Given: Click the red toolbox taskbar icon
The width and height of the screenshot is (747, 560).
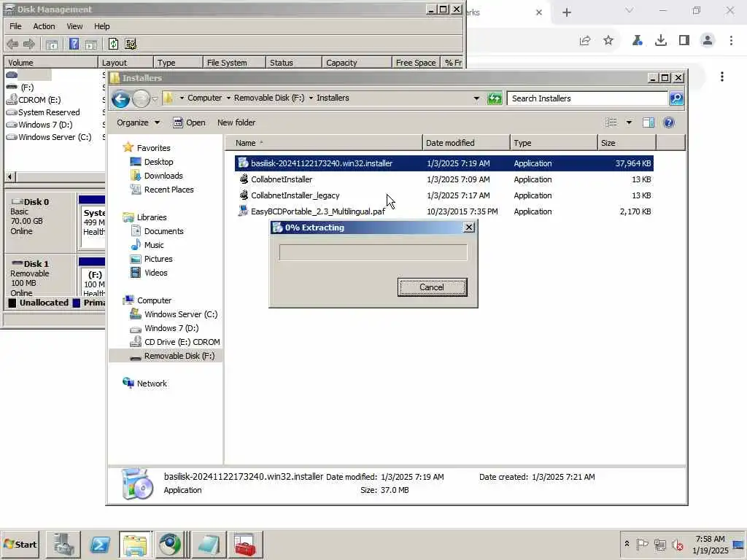Looking at the screenshot, I should pos(245,545).
